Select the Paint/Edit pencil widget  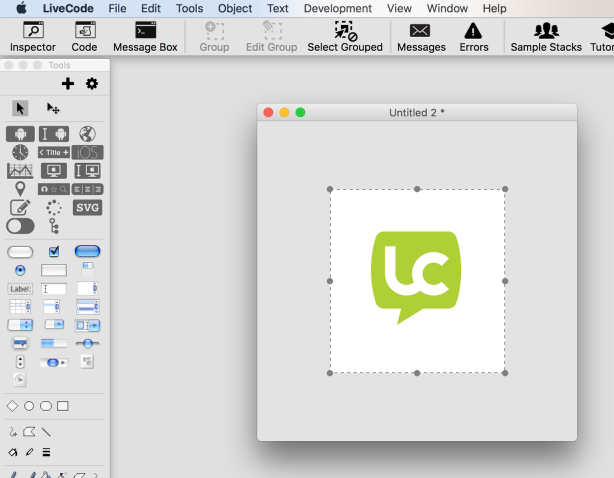[x=20, y=207]
